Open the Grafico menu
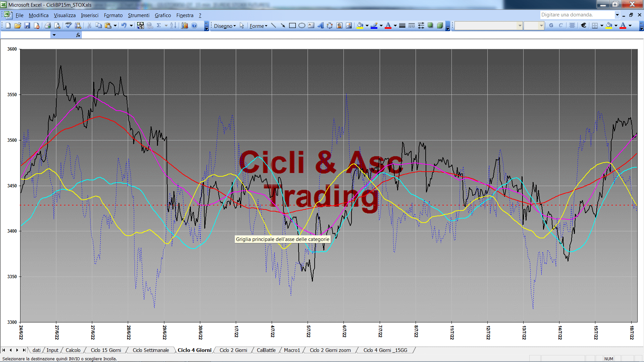Image resolution: width=644 pixels, height=362 pixels. pyautogui.click(x=163, y=15)
